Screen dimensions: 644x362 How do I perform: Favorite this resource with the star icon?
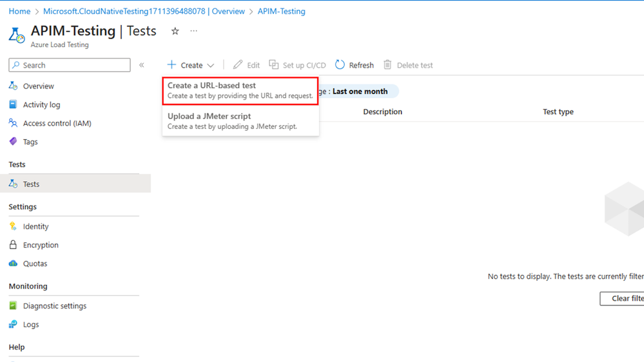[x=175, y=31]
